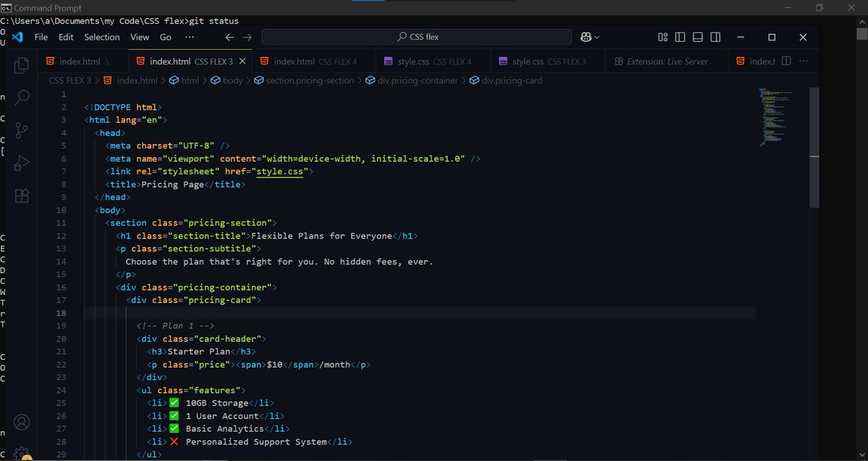Screen dimensions: 868x461
Task: Open the body breadcrumb dropdown
Action: click(x=226, y=81)
